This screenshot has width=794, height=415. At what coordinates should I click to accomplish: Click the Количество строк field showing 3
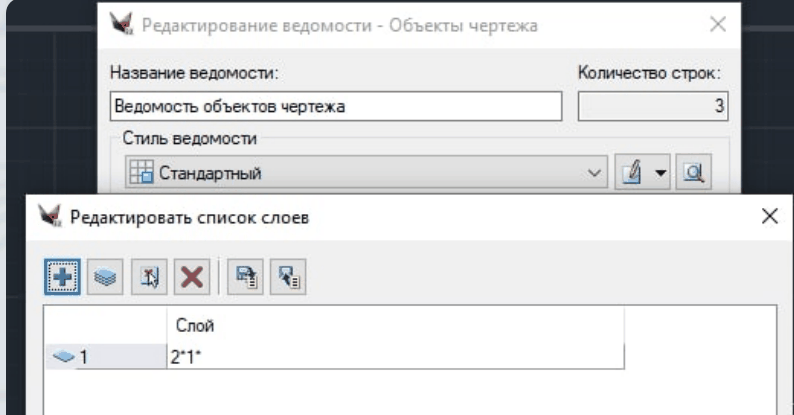coord(653,107)
